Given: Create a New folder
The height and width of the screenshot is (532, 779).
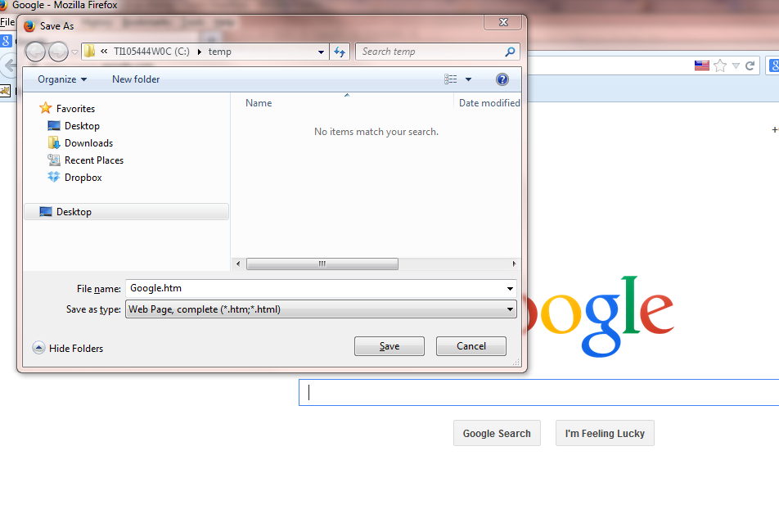Looking at the screenshot, I should pos(136,79).
